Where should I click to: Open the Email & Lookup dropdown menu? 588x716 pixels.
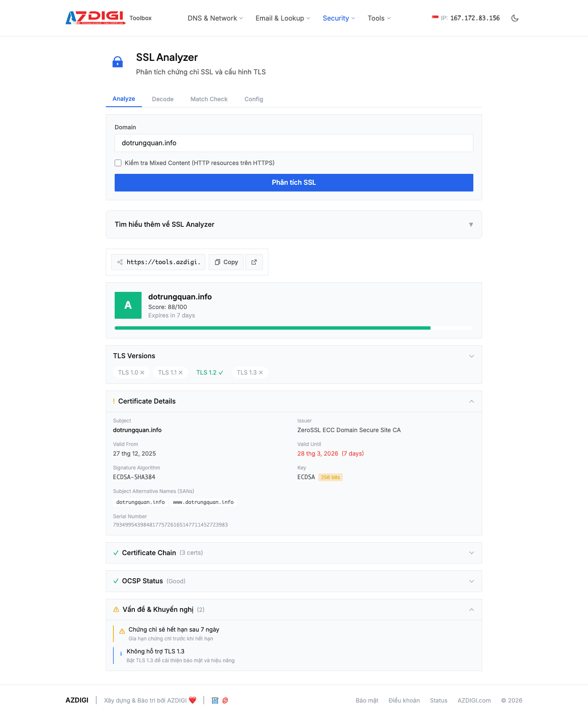click(283, 18)
